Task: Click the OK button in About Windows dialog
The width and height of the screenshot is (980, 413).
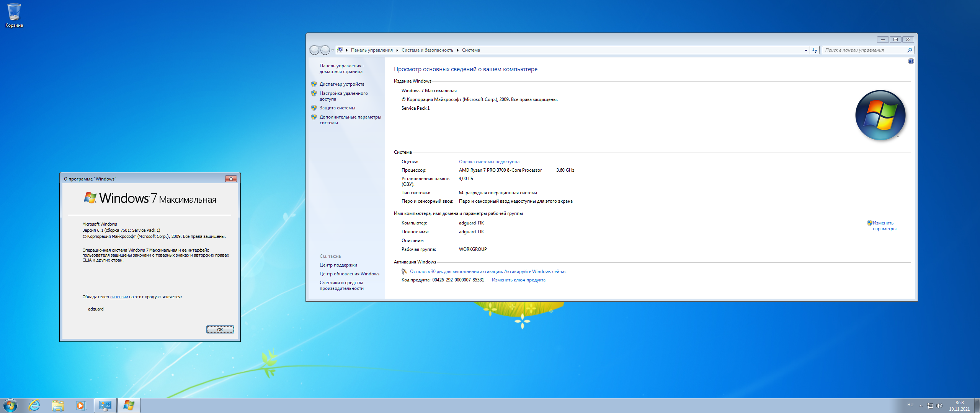Action: click(x=220, y=330)
